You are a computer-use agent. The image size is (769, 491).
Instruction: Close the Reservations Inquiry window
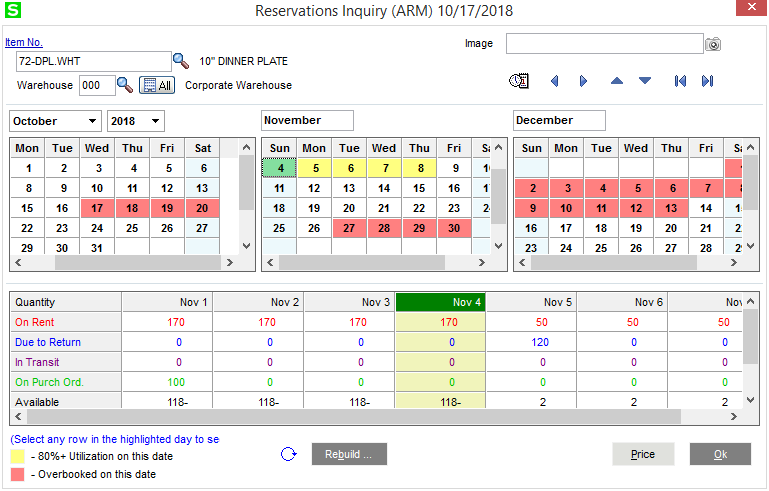(751, 7)
